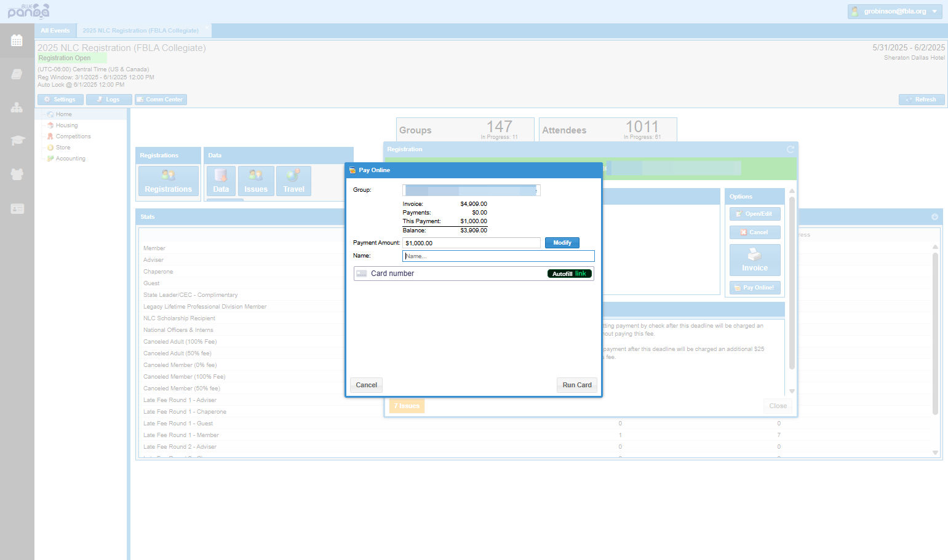Cancel the Pay Online dialog

tap(366, 385)
